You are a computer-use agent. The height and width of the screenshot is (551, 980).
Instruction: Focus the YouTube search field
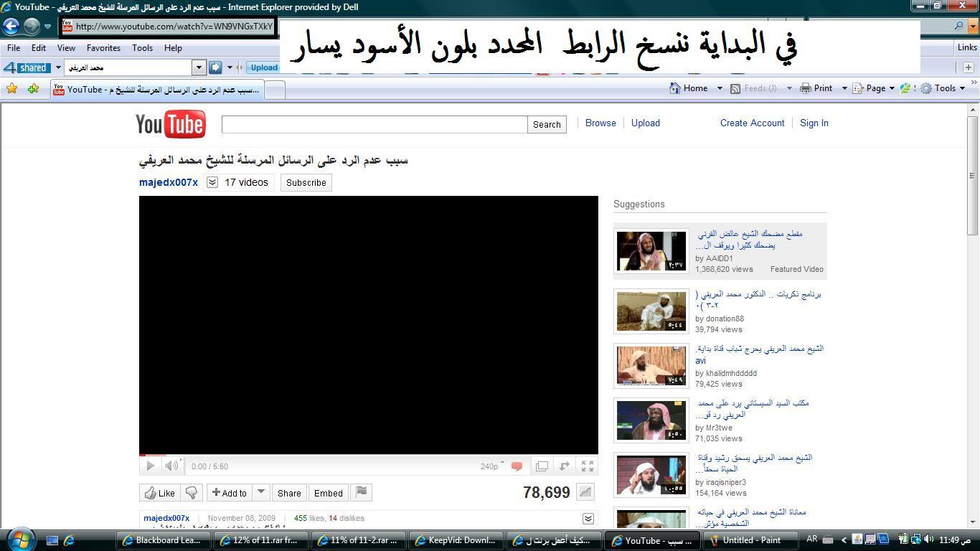[374, 124]
